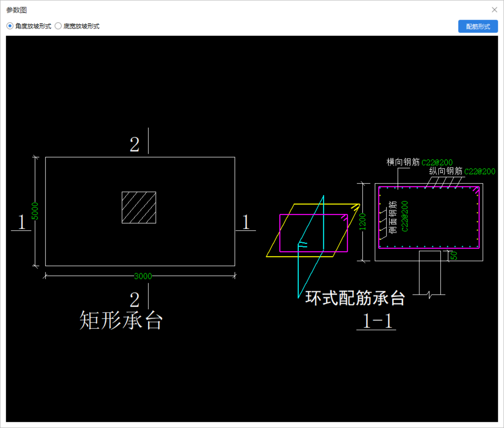Click the hatched column square
This screenshot has height=428, width=504.
pyautogui.click(x=139, y=208)
